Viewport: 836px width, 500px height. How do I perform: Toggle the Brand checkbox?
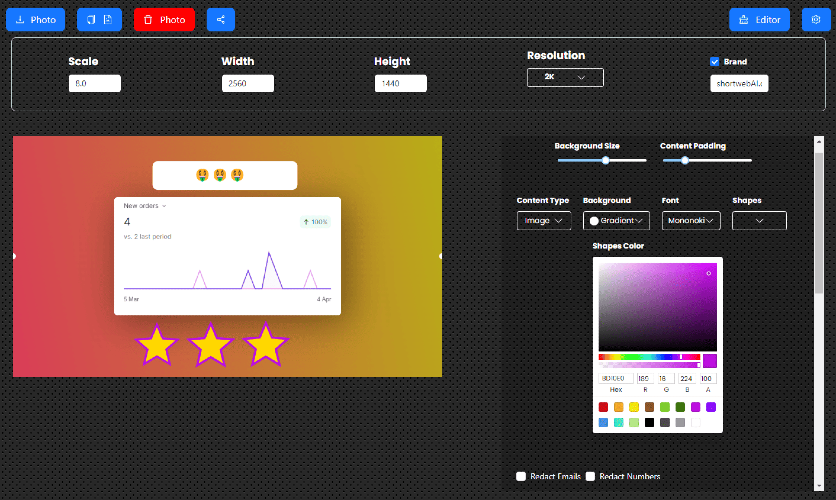pos(714,62)
